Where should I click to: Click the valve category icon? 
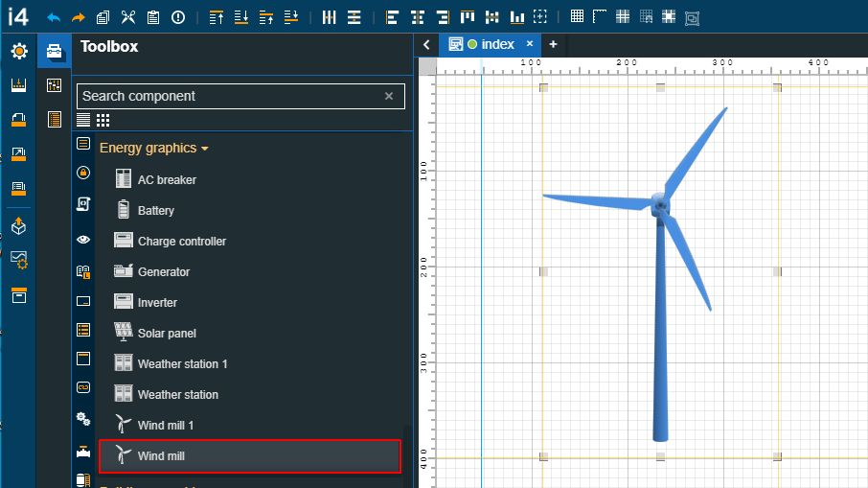click(83, 452)
